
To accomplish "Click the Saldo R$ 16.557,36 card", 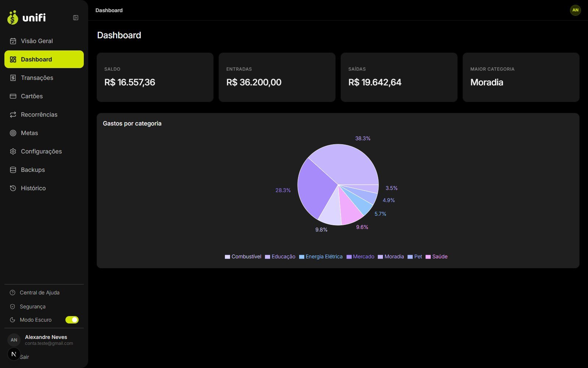I will (x=155, y=77).
